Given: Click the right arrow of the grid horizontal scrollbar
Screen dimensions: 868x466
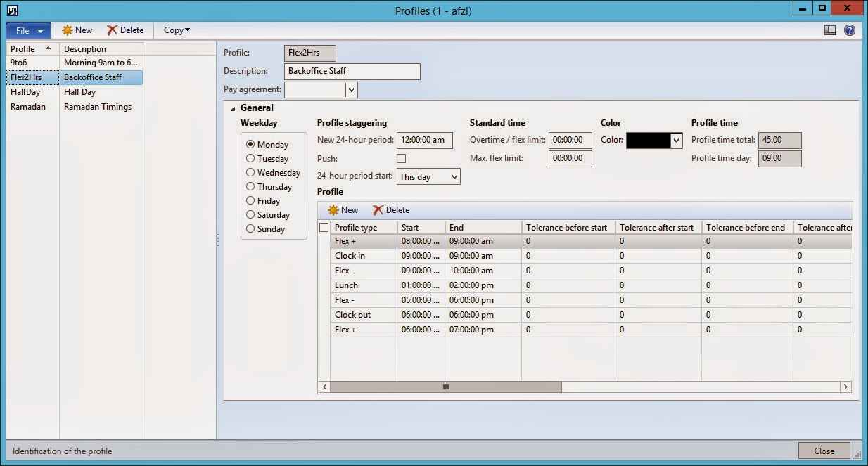Looking at the screenshot, I should click(x=846, y=387).
